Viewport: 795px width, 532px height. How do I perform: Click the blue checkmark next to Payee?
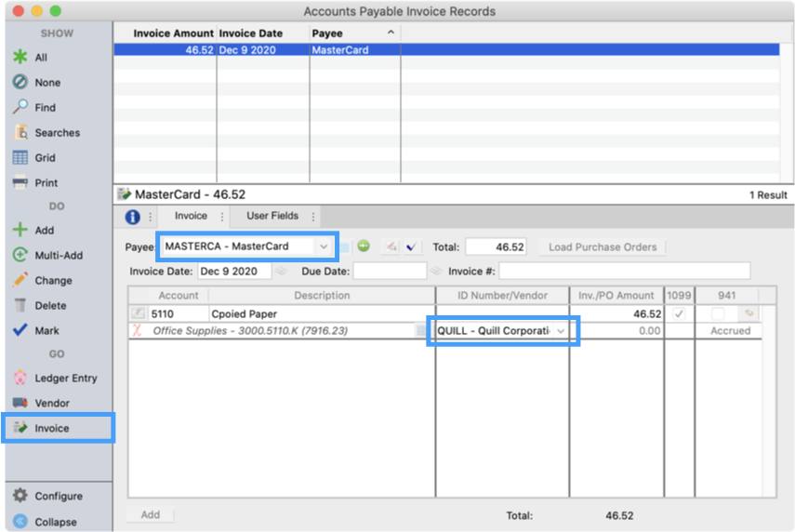point(411,247)
